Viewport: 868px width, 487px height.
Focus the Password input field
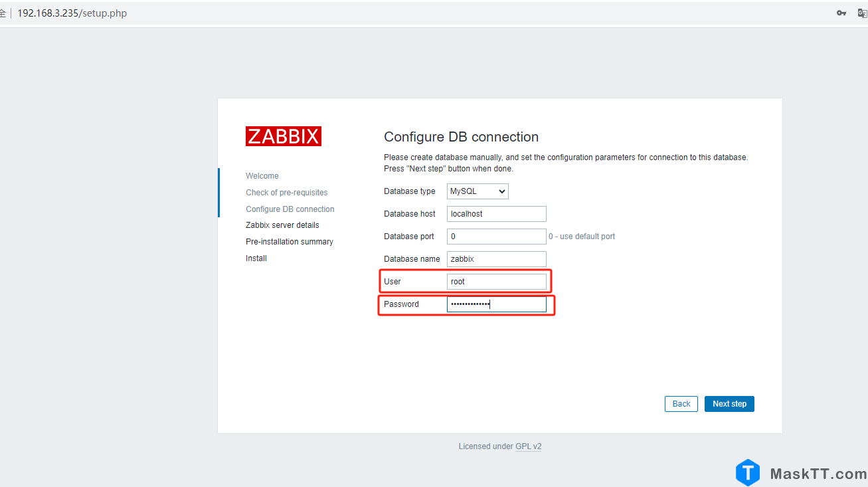(497, 304)
